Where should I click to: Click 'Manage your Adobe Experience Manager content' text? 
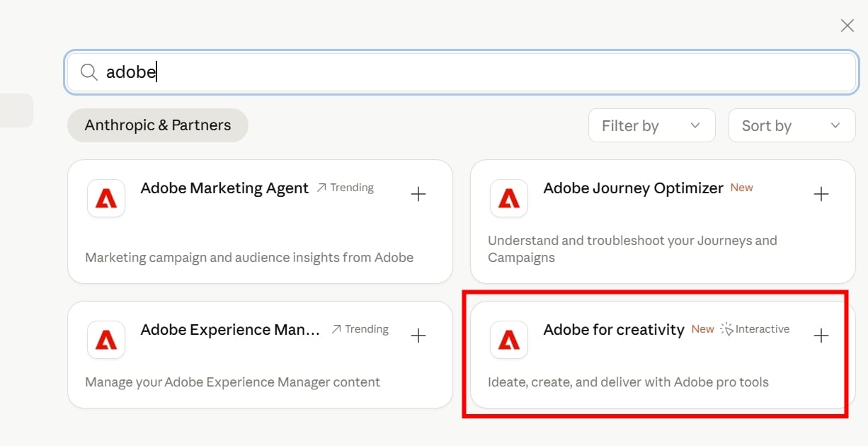click(232, 382)
